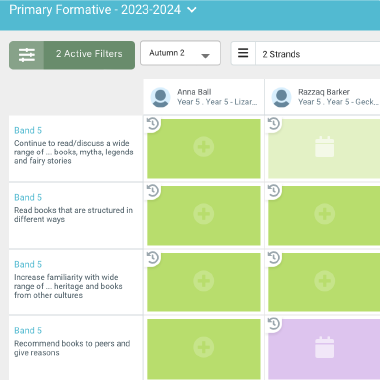The width and height of the screenshot is (380, 380).
Task: Click plus icon in Anna Ball's recommend books cell
Action: pyautogui.click(x=204, y=347)
